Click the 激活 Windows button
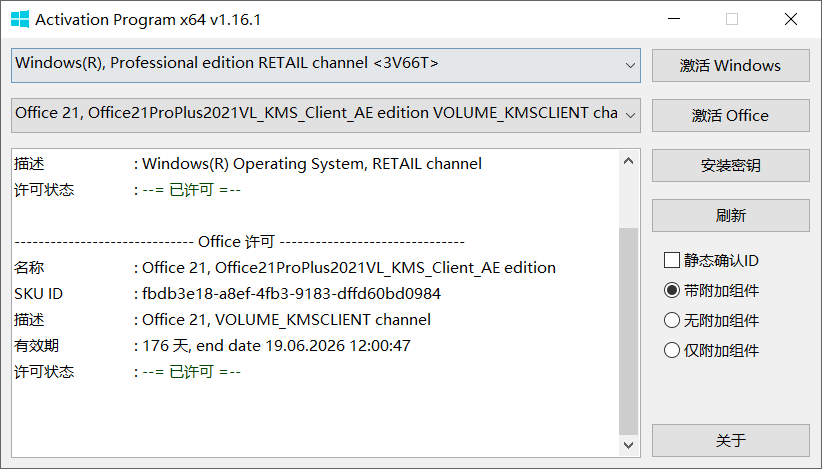The height and width of the screenshot is (469, 822). pos(730,66)
